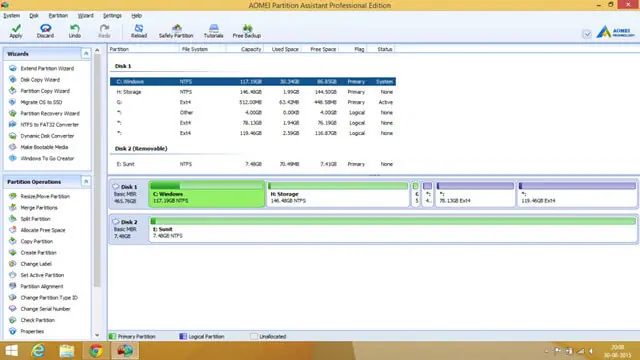This screenshot has width=640, height=360.
Task: Collapse the Partition Operations panel
Action: 86,182
